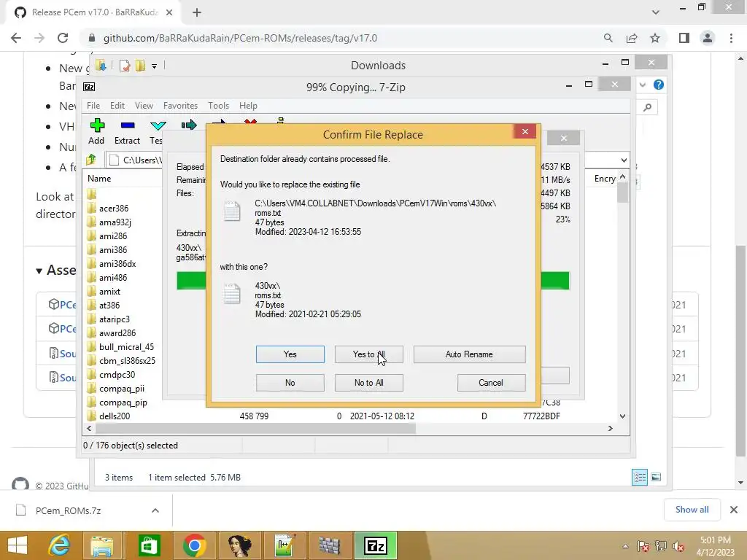Open the Chrome three-dot menu

(731, 38)
